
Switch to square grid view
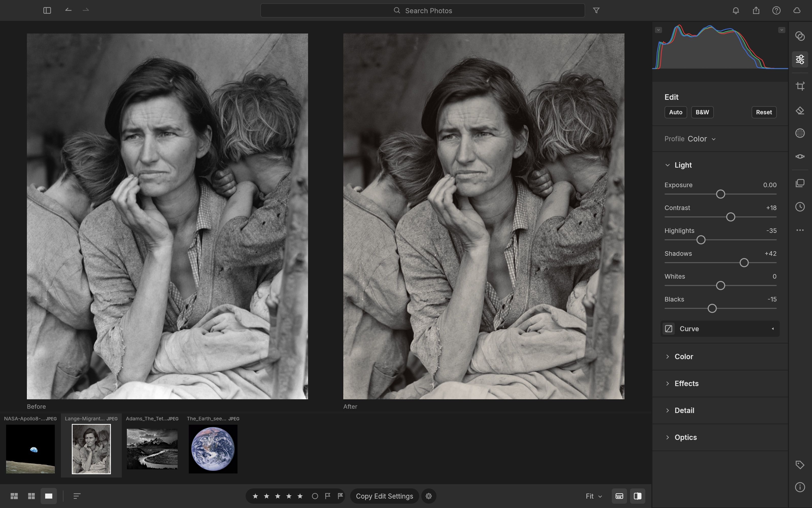31,496
